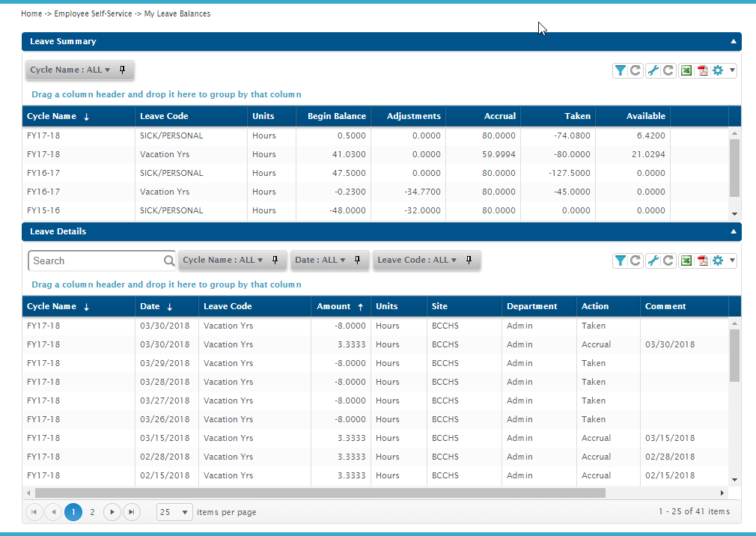Collapse the Leave Details panel

pyautogui.click(x=734, y=231)
